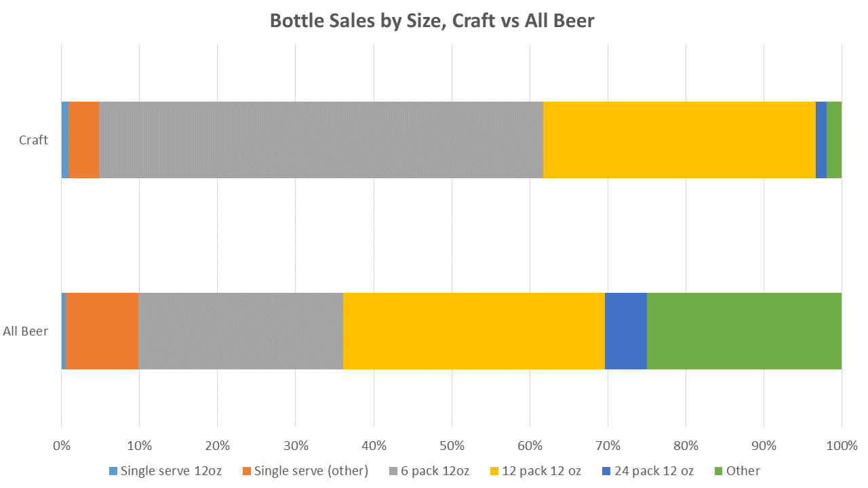Select the Craft axis label
This screenshot has height=488, width=868.
[33, 140]
